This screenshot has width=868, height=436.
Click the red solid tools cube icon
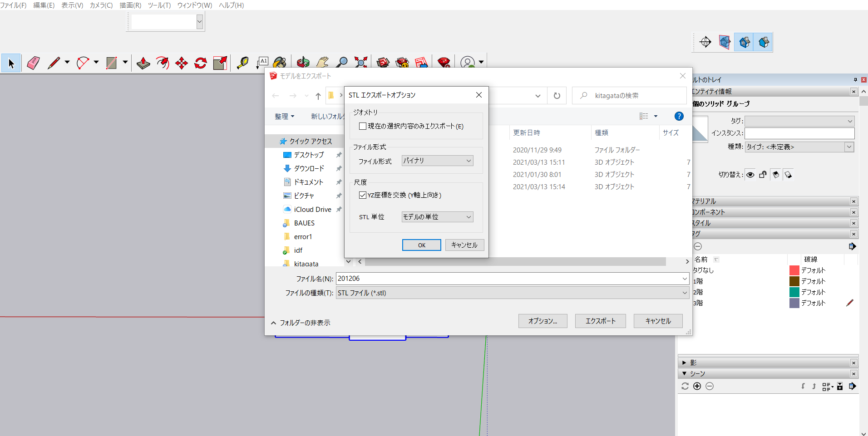(x=725, y=42)
